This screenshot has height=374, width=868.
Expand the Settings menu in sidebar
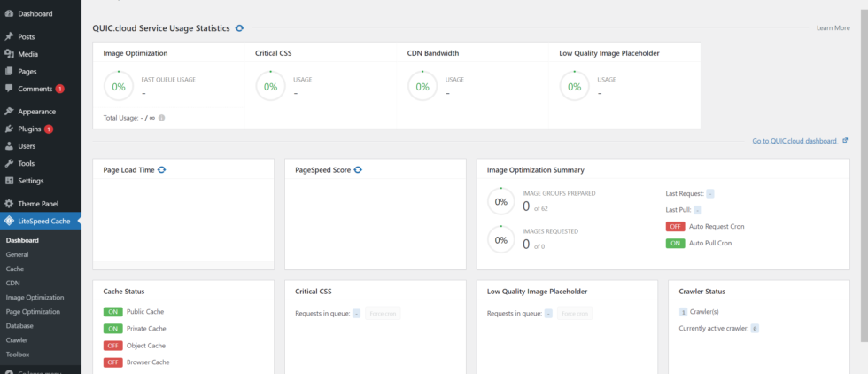[x=30, y=181]
